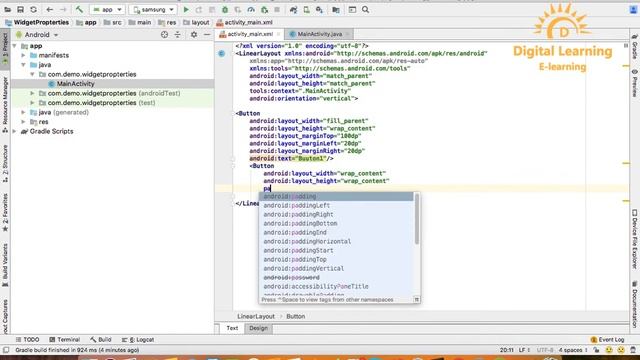
Task: Click the autocomplete popup scrollbar
Action: point(417,218)
